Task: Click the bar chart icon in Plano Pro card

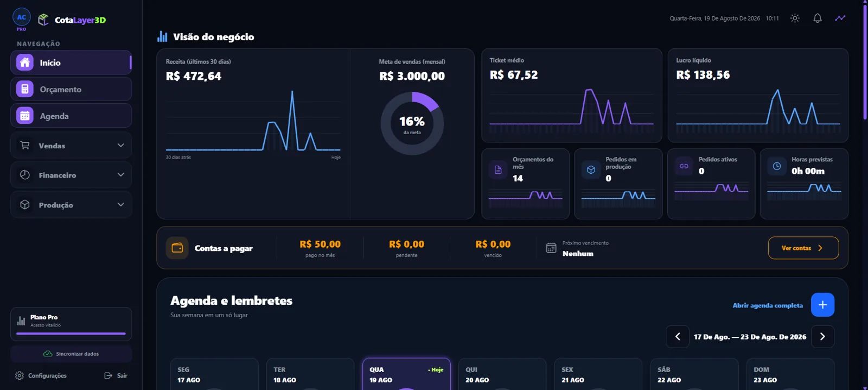Action: coord(21,320)
